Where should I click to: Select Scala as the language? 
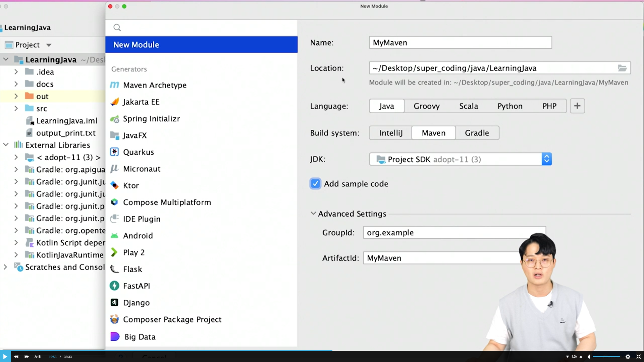(x=468, y=106)
